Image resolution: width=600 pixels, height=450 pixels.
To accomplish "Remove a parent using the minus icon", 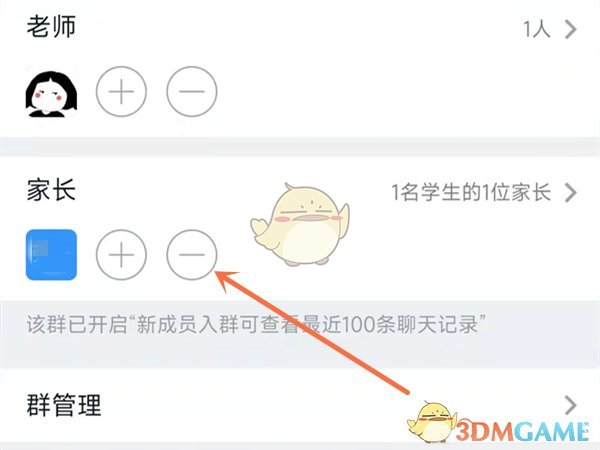I will [x=192, y=254].
